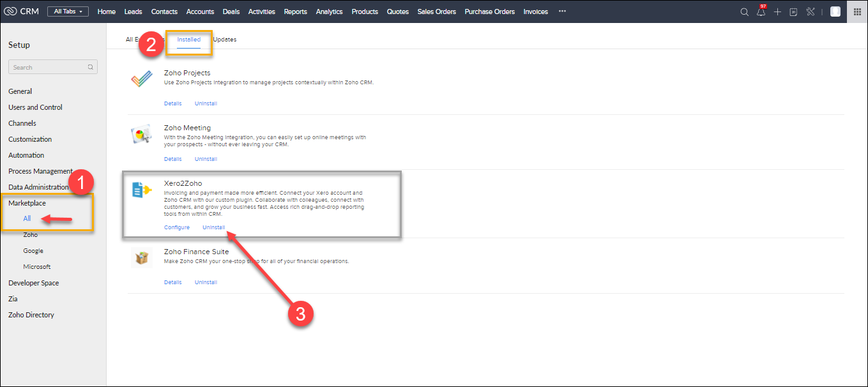Open the notifications bell icon

tap(761, 11)
